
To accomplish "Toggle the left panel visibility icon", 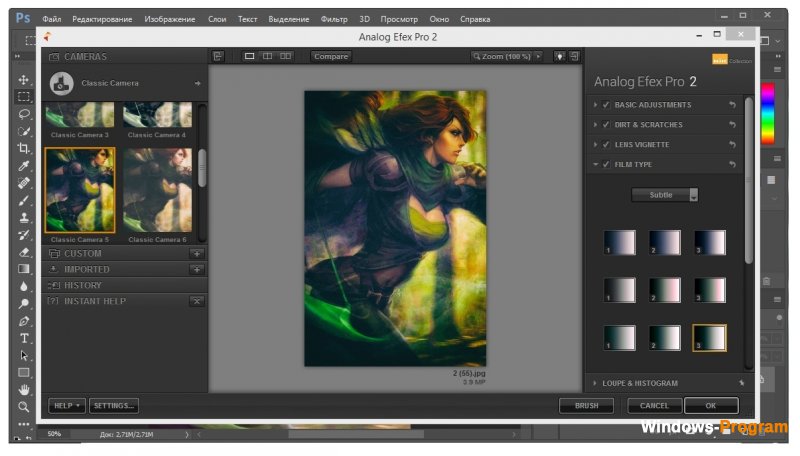I will tap(218, 56).
